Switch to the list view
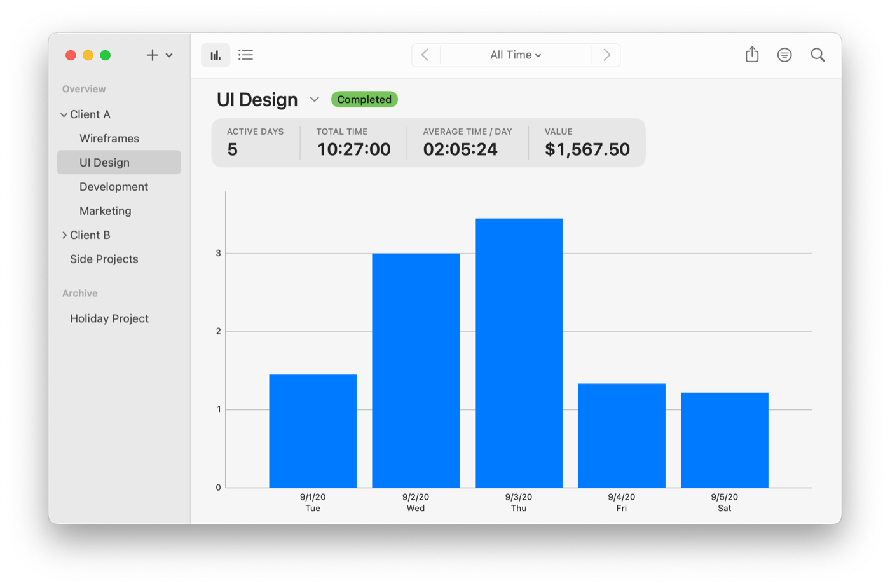The image size is (890, 588). 245,55
